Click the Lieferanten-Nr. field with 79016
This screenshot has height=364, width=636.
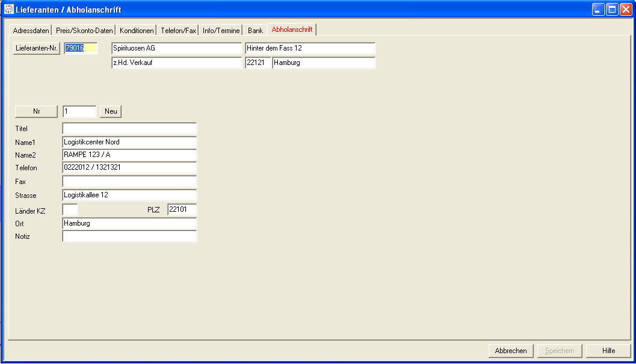(81, 48)
